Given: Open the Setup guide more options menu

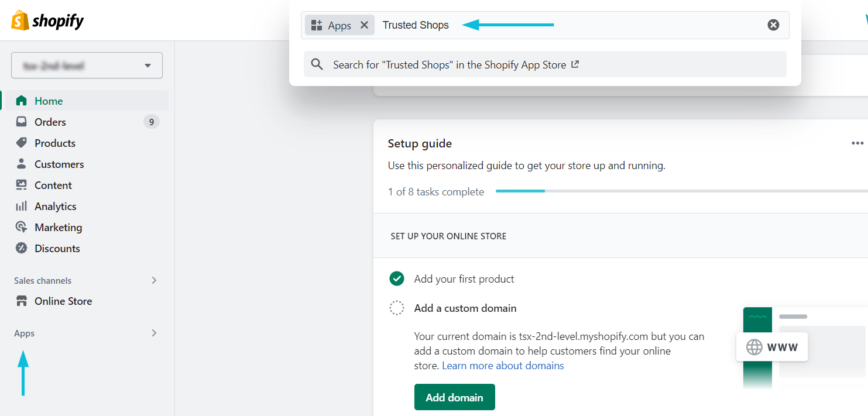Looking at the screenshot, I should 857,143.
